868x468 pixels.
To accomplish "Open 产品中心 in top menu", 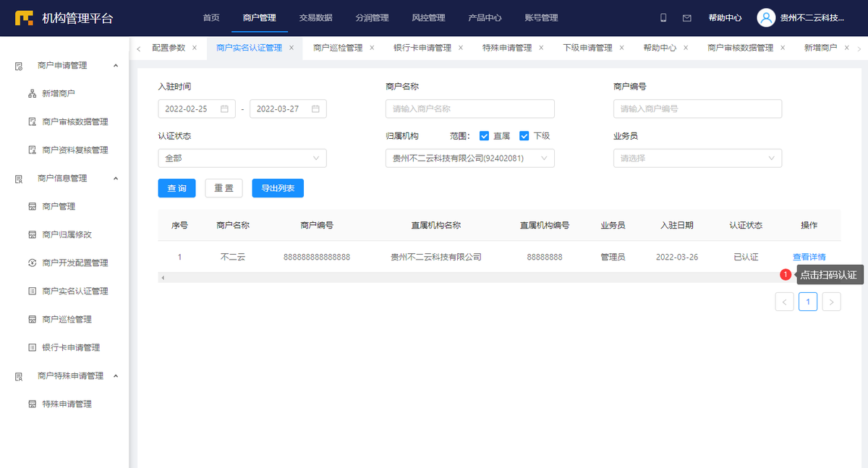I will tap(485, 17).
